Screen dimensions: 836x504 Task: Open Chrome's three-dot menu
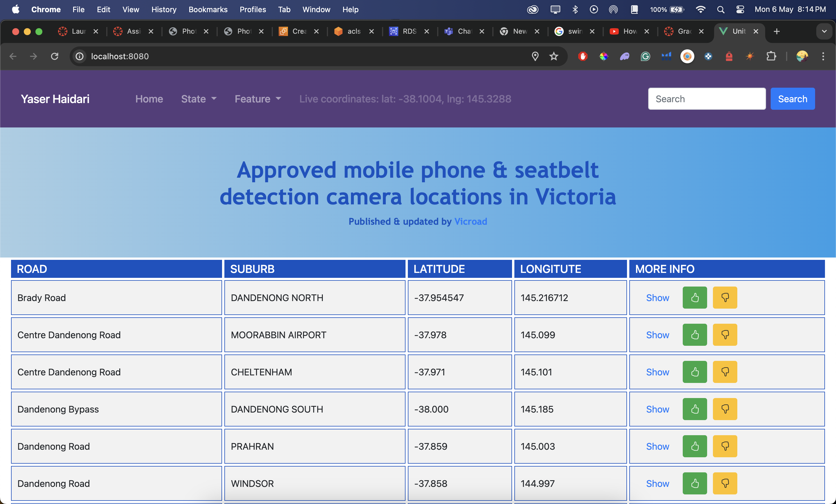tap(823, 56)
